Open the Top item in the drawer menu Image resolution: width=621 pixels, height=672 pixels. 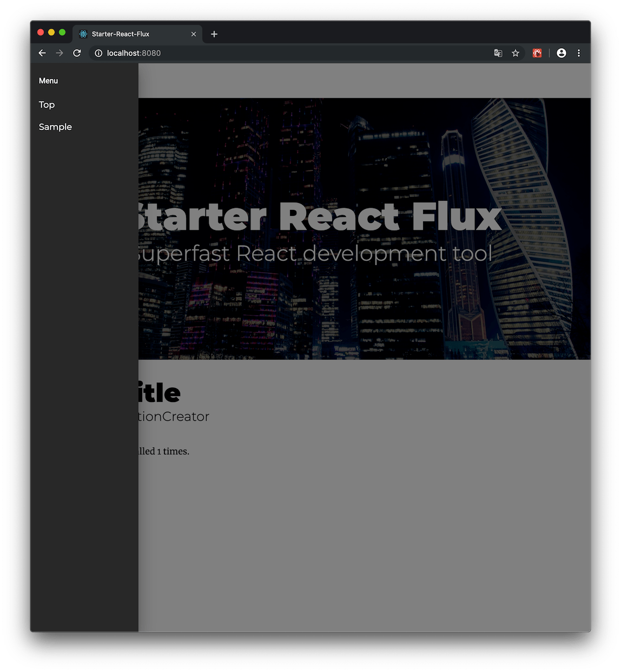pyautogui.click(x=47, y=104)
